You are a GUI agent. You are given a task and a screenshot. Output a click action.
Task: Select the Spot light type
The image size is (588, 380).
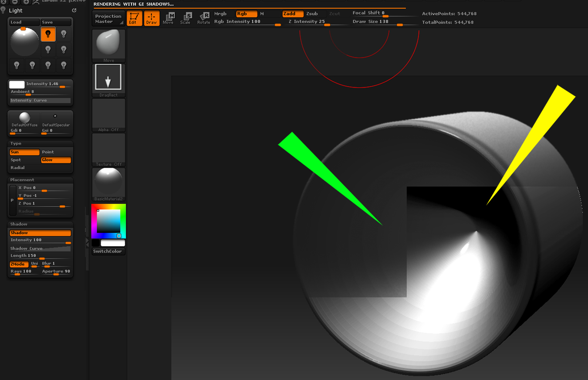[24, 160]
